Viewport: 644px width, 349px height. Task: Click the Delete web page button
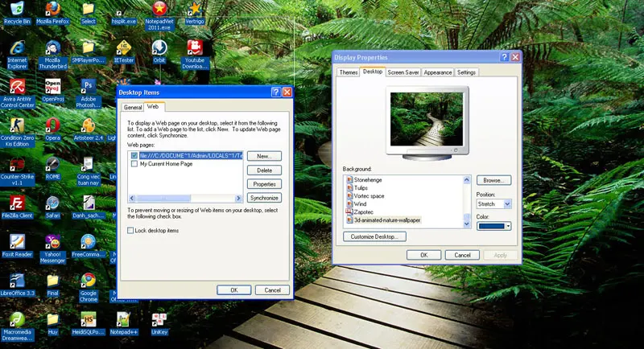pos(264,170)
